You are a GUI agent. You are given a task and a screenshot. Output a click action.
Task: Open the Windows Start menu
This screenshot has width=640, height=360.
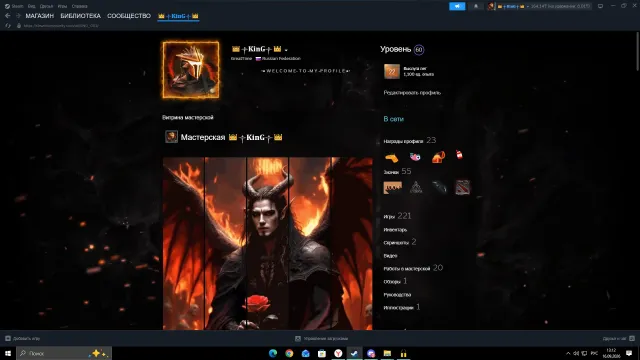pyautogui.click(x=8, y=353)
